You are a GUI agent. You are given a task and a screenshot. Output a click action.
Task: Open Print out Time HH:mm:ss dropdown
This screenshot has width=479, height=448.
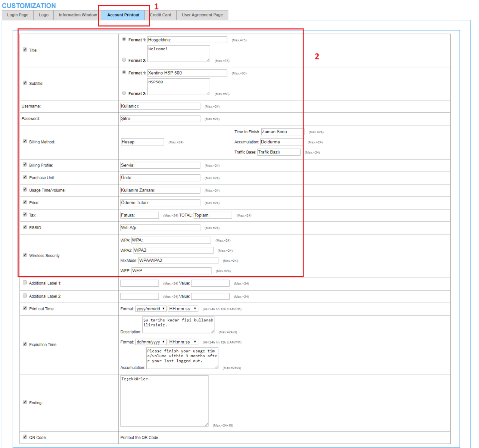[183, 309]
